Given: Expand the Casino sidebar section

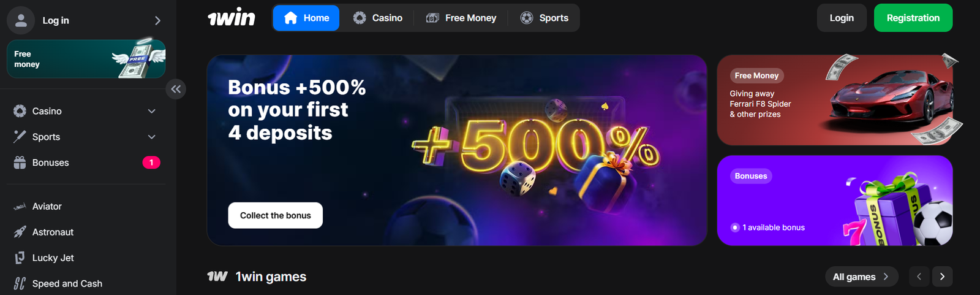Looking at the screenshot, I should pos(152,111).
